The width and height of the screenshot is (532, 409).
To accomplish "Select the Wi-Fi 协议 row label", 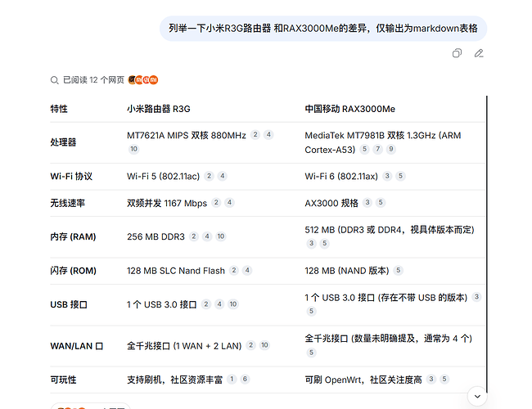I will coord(71,177).
